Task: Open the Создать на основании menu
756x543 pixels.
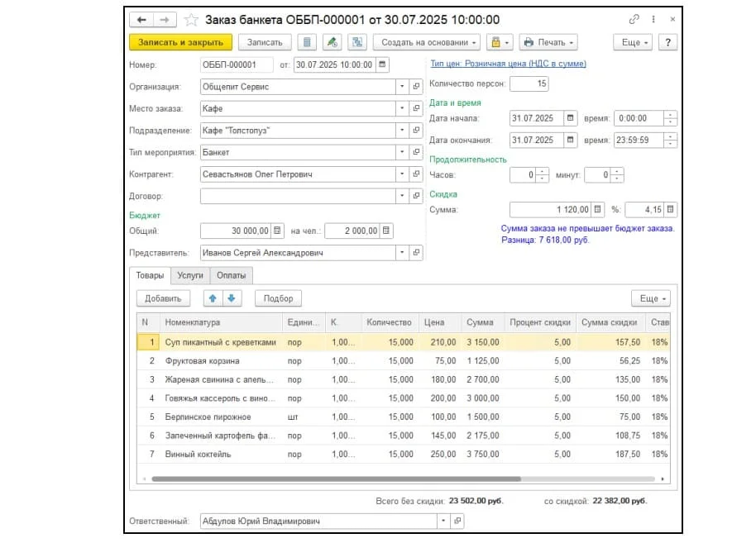Action: 427,42
